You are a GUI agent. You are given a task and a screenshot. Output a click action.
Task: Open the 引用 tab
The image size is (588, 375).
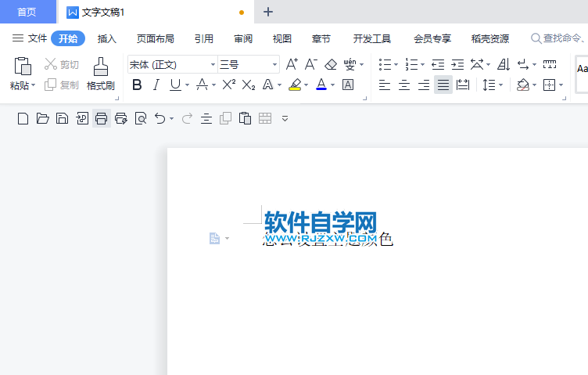pyautogui.click(x=203, y=38)
